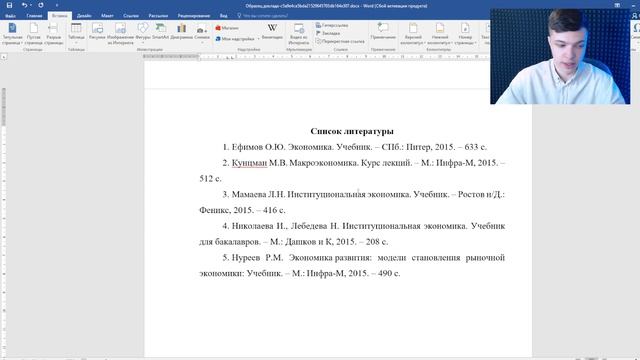The width and height of the screenshot is (640, 360).
Task: Open the Таблица insert table dropdown
Action: coord(76,34)
